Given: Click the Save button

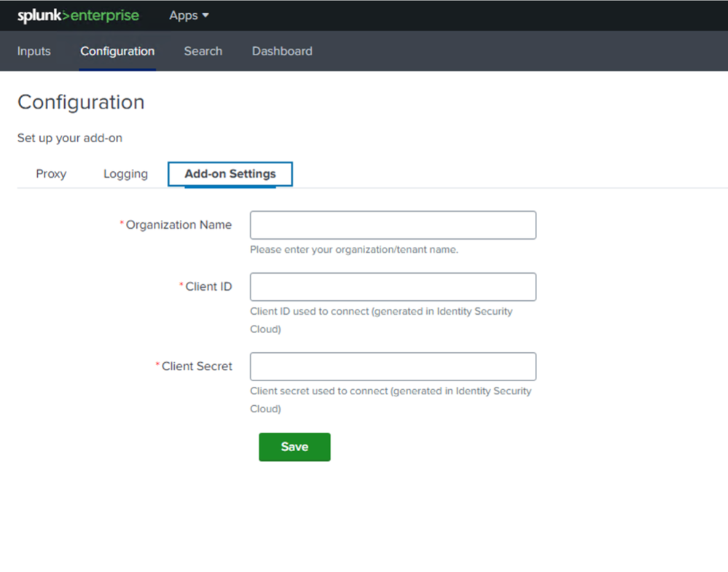Looking at the screenshot, I should click(294, 447).
